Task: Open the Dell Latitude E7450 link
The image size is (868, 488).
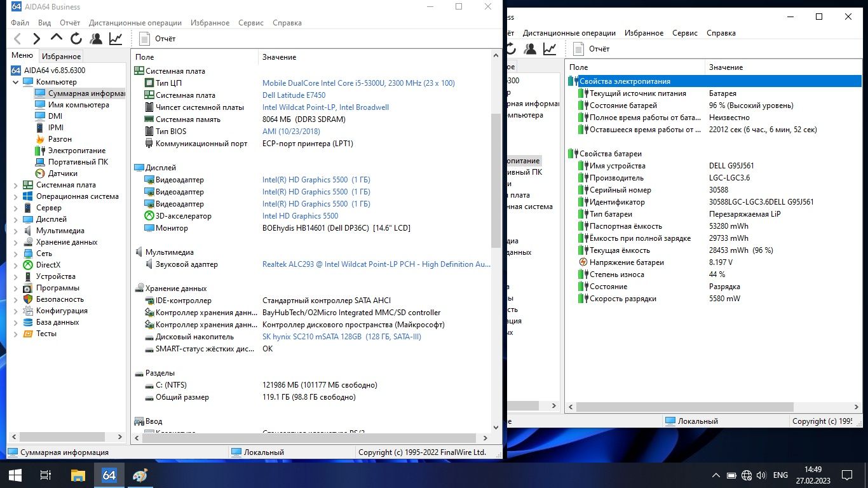Action: pos(294,95)
